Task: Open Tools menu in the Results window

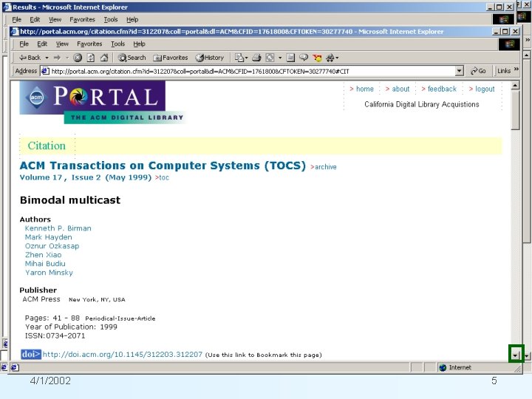Action: tap(111, 19)
